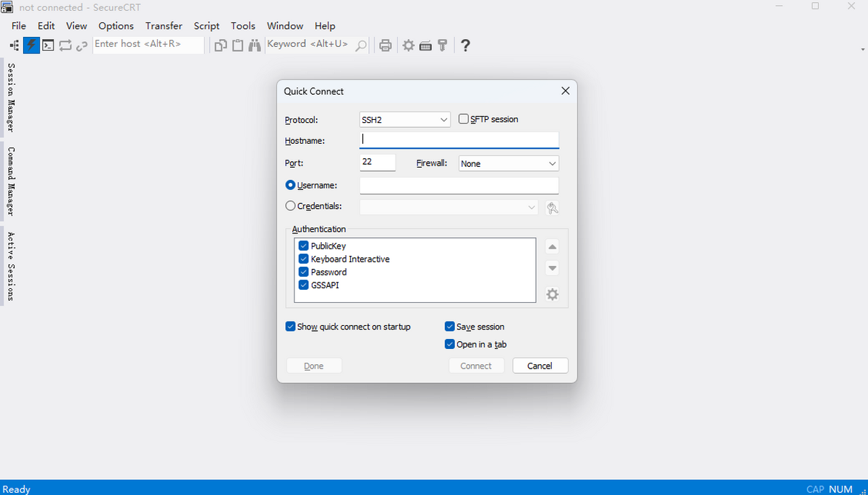Click the Find binoculars toolbar icon
868x495 pixels.
tap(255, 46)
